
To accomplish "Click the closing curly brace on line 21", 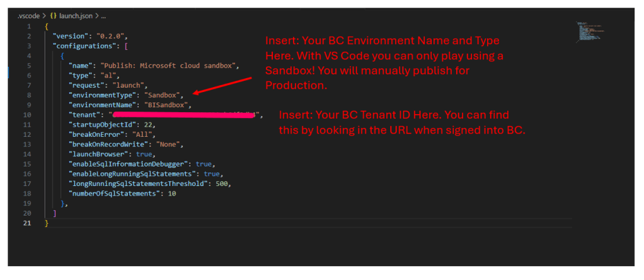I will pos(47,224).
